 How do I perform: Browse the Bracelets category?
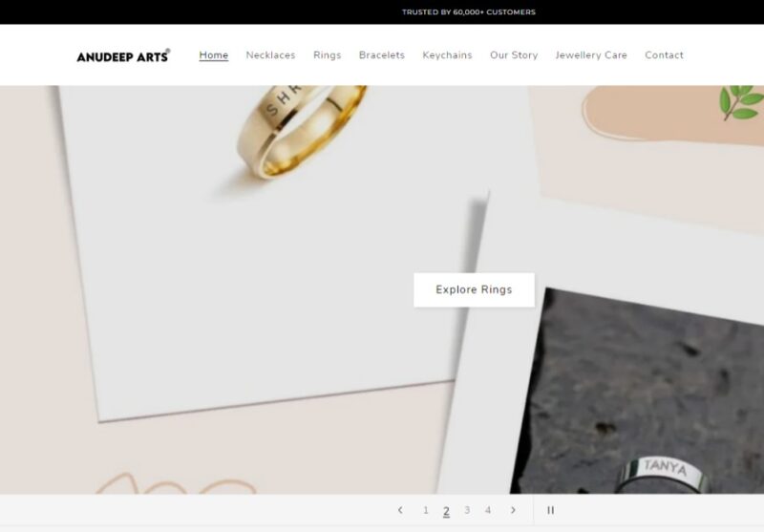[x=381, y=55]
